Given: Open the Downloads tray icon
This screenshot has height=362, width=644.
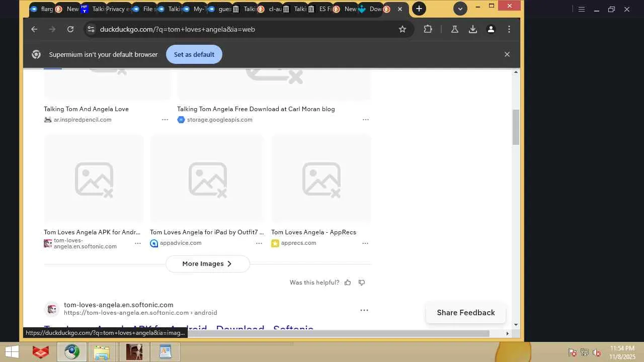Looking at the screenshot, I should pyautogui.click(x=473, y=29).
